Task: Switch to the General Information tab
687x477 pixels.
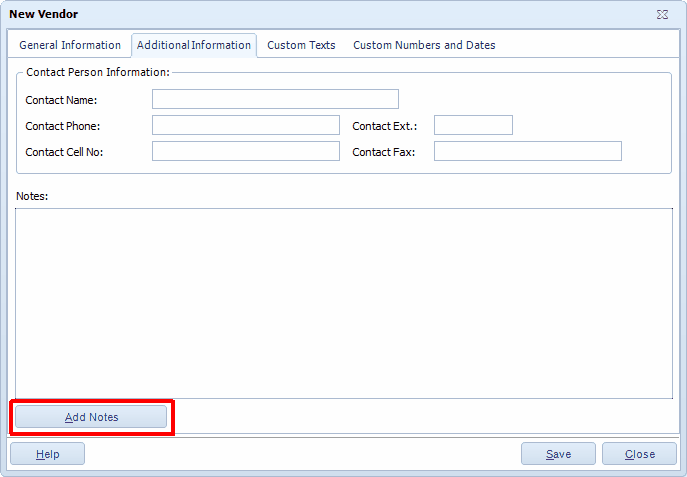Action: coord(70,45)
